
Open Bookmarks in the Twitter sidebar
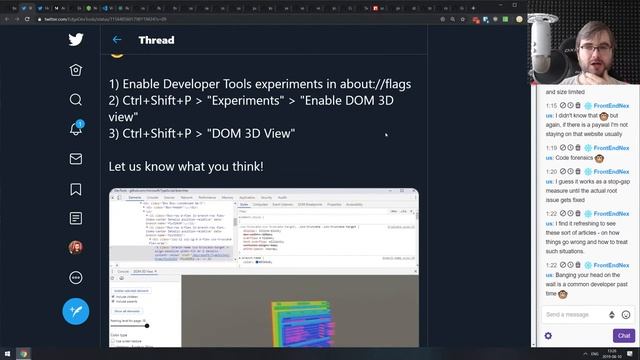(76, 189)
